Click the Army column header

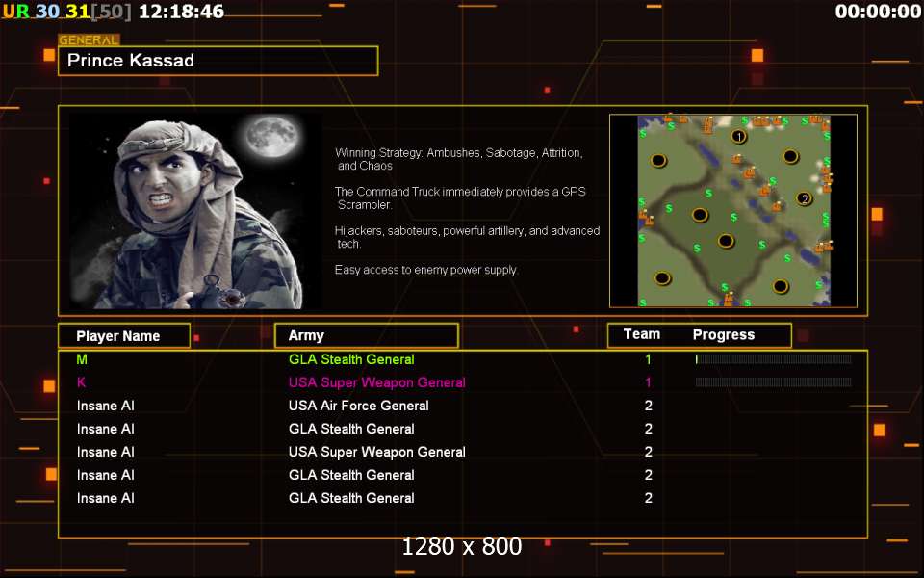(366, 335)
